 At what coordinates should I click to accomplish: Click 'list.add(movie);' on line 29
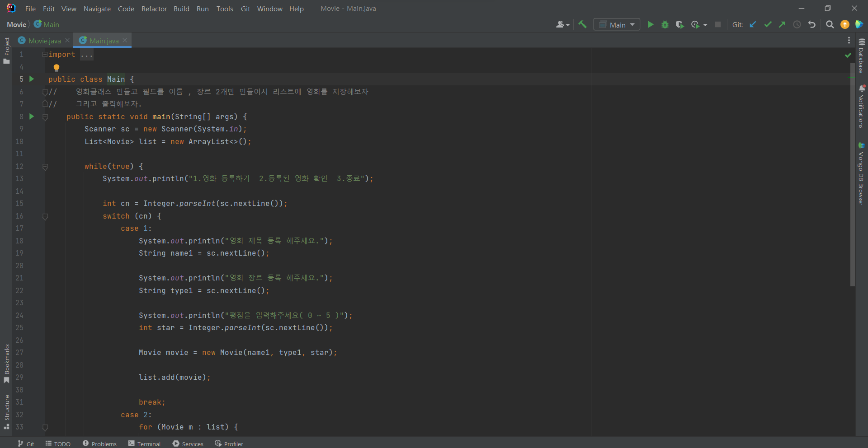point(175,378)
